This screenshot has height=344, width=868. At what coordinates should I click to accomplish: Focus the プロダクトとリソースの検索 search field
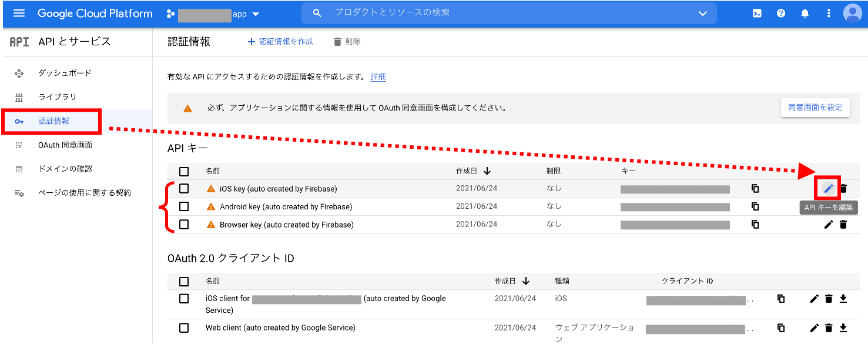click(509, 13)
